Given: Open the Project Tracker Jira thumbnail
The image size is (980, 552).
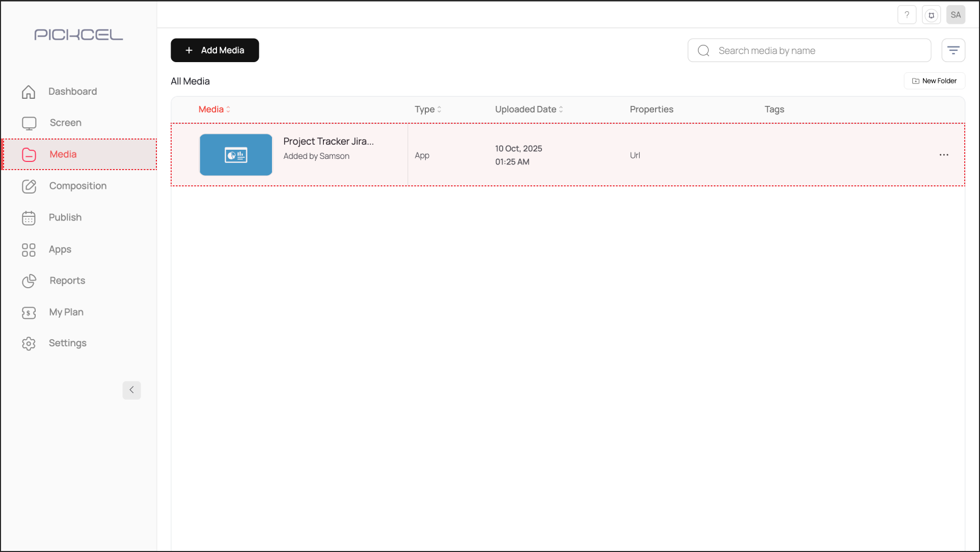Looking at the screenshot, I should [x=236, y=155].
